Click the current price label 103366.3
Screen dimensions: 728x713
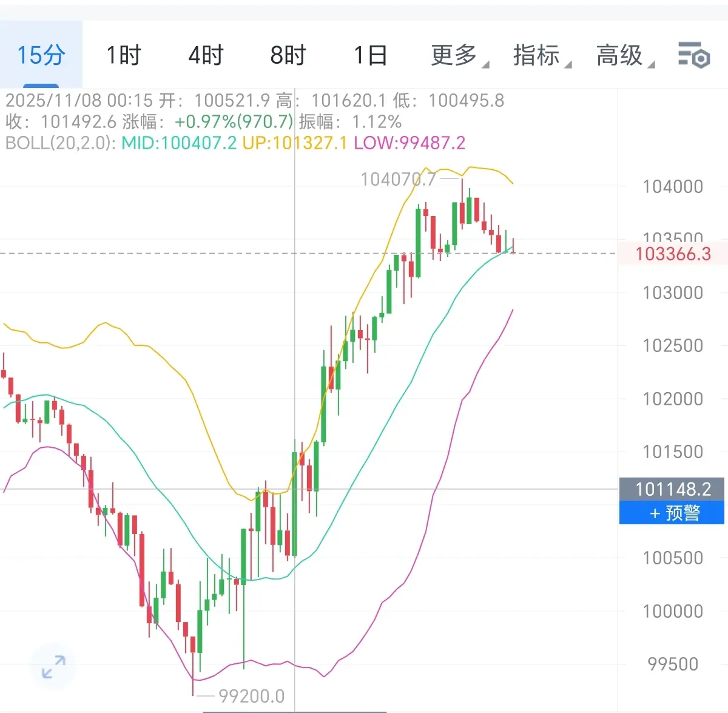[x=673, y=254]
